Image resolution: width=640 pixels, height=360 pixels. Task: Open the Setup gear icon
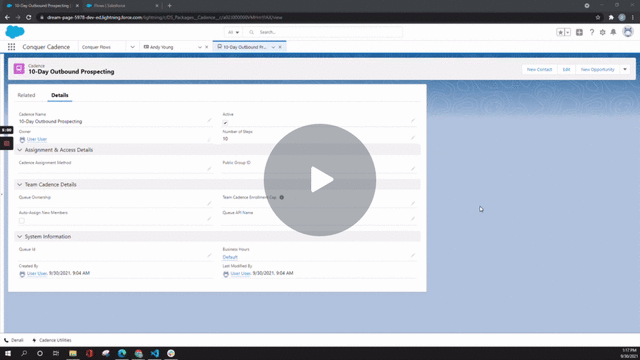click(602, 32)
